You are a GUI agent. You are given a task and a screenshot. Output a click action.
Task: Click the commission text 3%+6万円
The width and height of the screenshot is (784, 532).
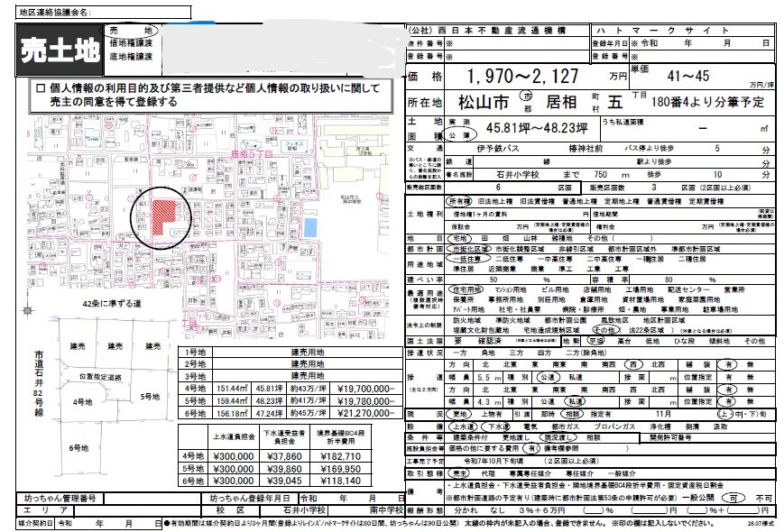542,510
